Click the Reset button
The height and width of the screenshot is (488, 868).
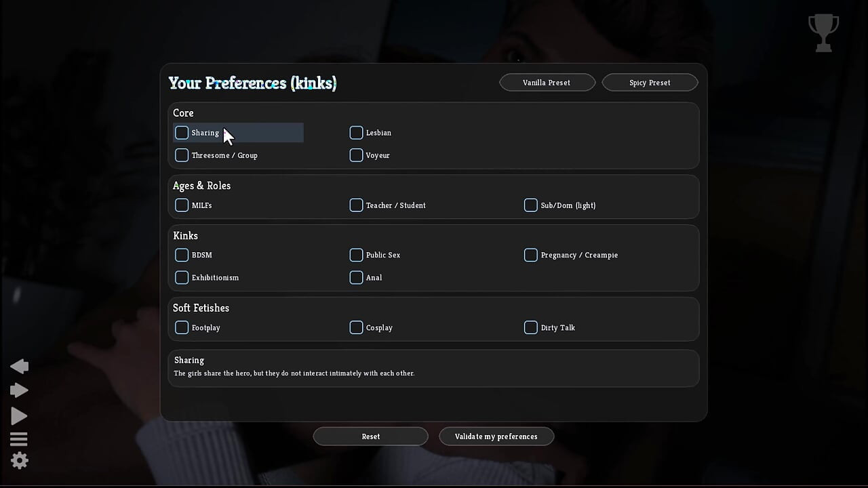click(370, 436)
